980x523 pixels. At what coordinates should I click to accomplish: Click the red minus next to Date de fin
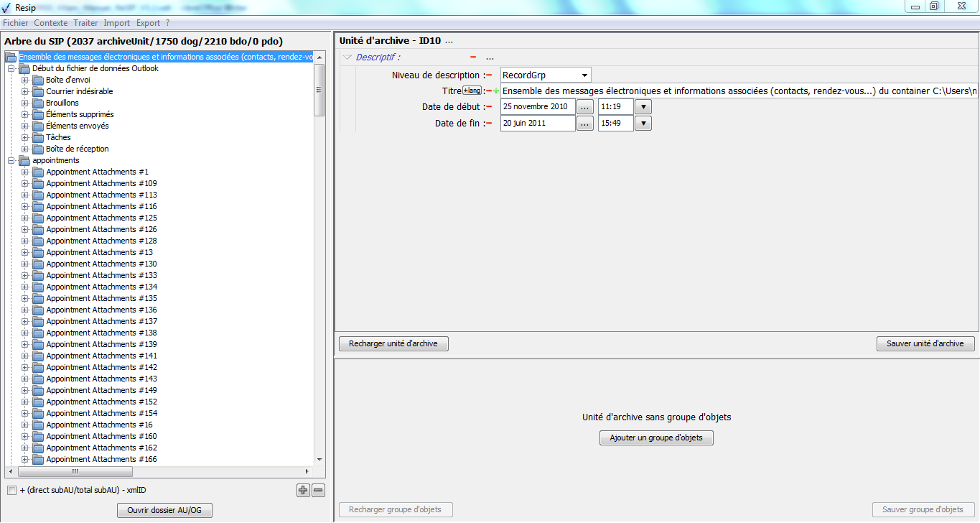pos(489,124)
